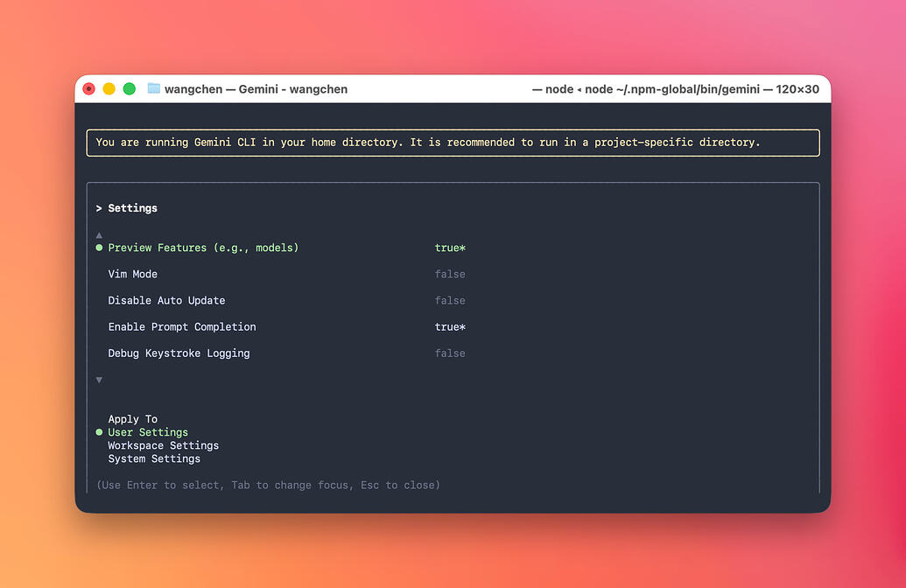This screenshot has height=588, width=906.
Task: Click the false value for Disable Auto Update
Action: (450, 300)
